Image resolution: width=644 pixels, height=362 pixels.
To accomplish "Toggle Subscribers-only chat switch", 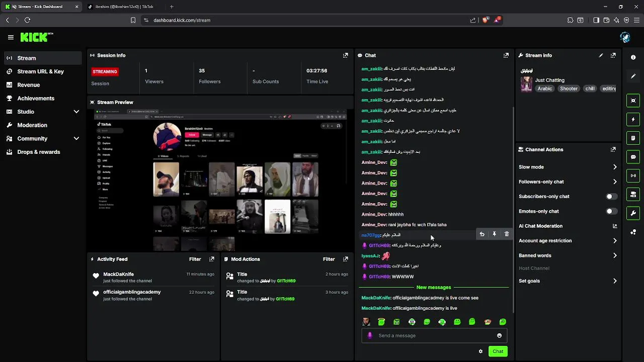I will coord(611,197).
